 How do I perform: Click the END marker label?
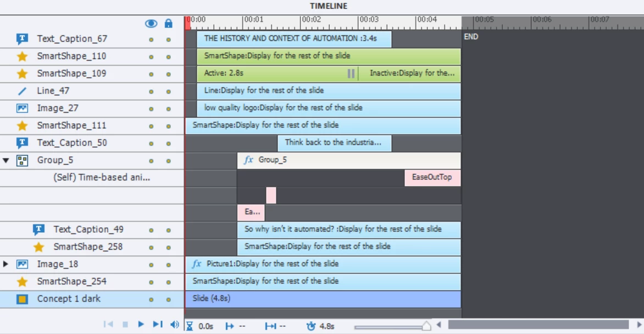(471, 37)
